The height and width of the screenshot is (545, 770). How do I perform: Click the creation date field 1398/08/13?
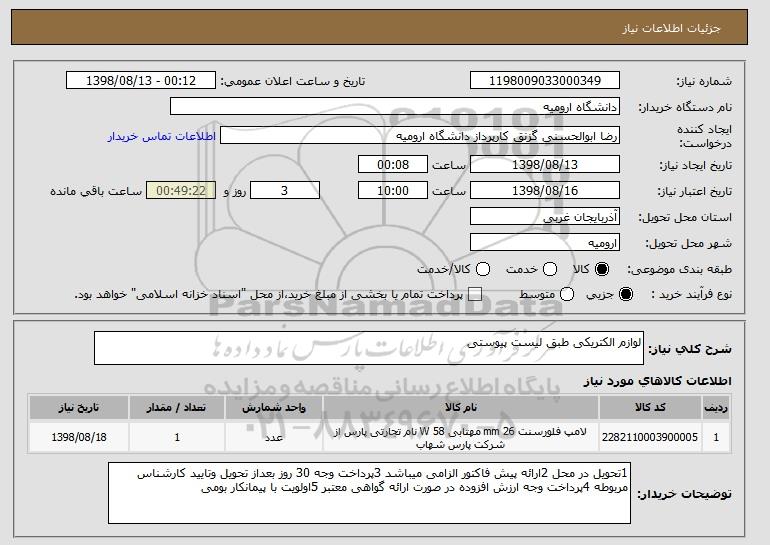pyautogui.click(x=545, y=164)
